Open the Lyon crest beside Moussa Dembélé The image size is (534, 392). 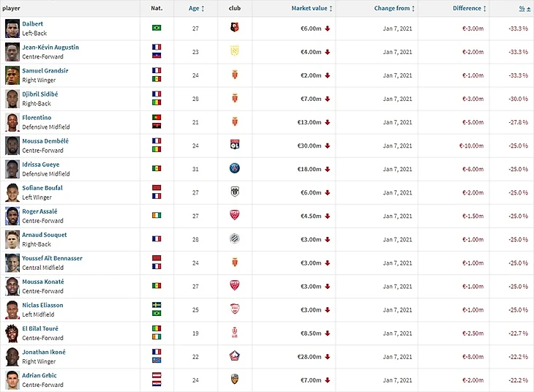click(x=235, y=145)
